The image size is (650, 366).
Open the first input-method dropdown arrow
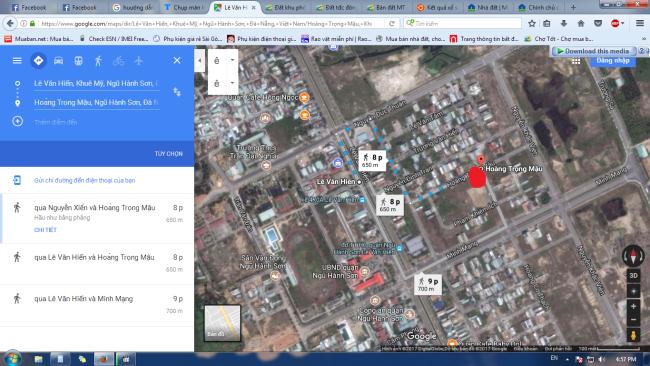pos(232,61)
